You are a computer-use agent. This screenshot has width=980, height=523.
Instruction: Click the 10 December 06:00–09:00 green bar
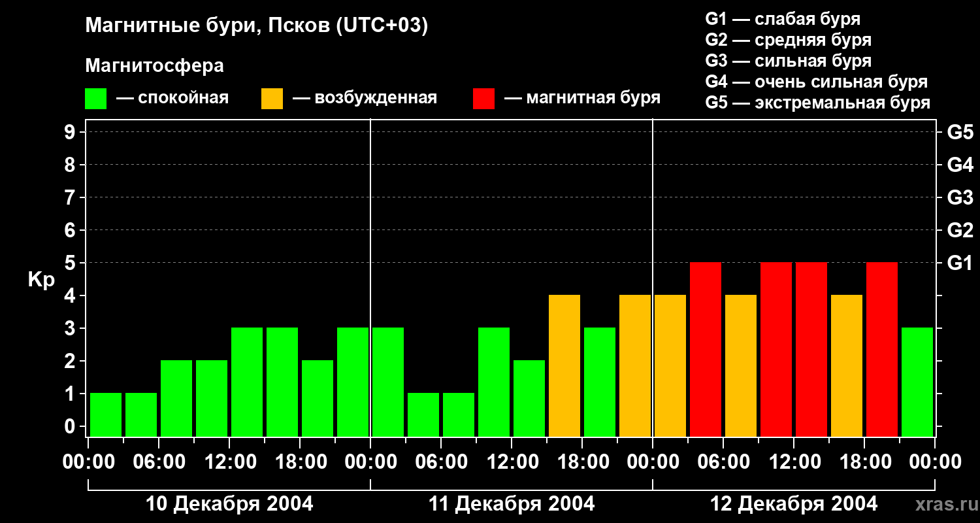click(x=176, y=398)
